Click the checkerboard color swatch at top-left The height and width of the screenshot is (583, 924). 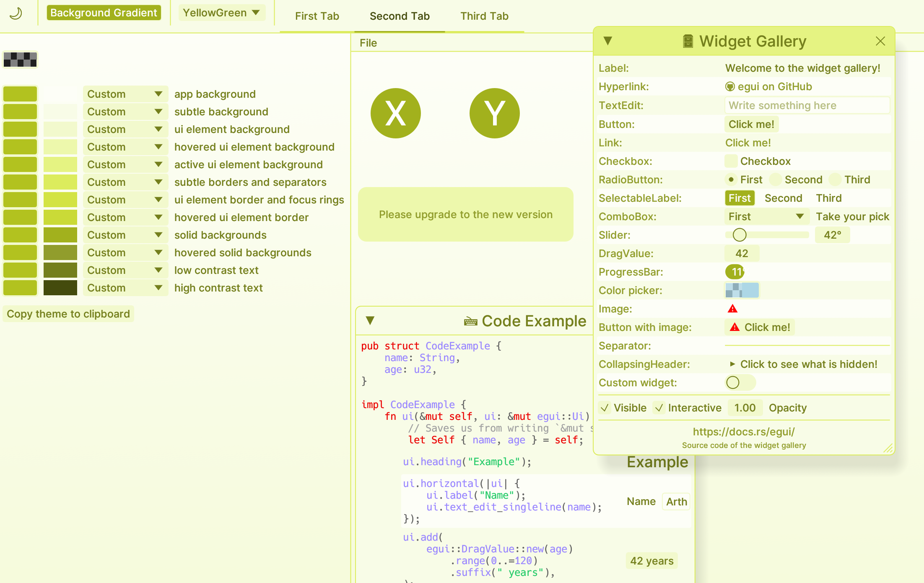coord(20,60)
